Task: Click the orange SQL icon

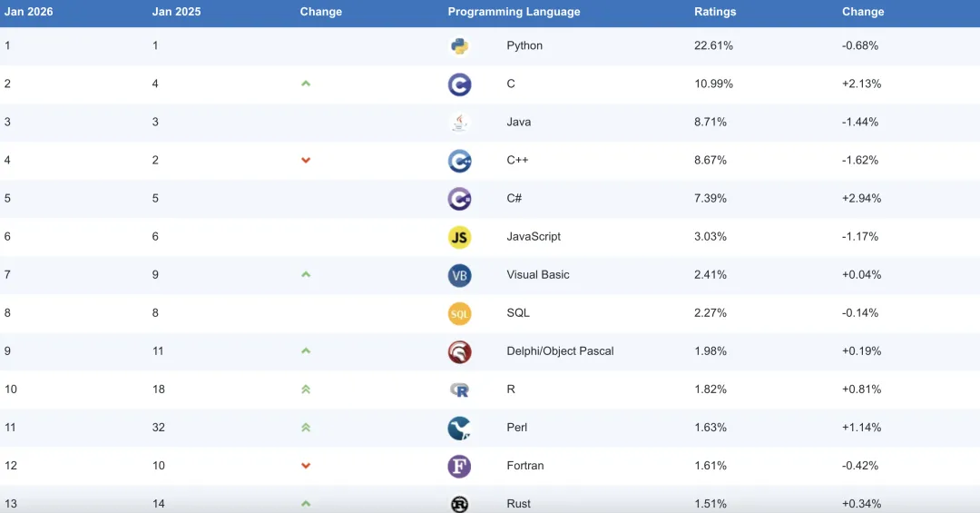Action: (x=459, y=313)
